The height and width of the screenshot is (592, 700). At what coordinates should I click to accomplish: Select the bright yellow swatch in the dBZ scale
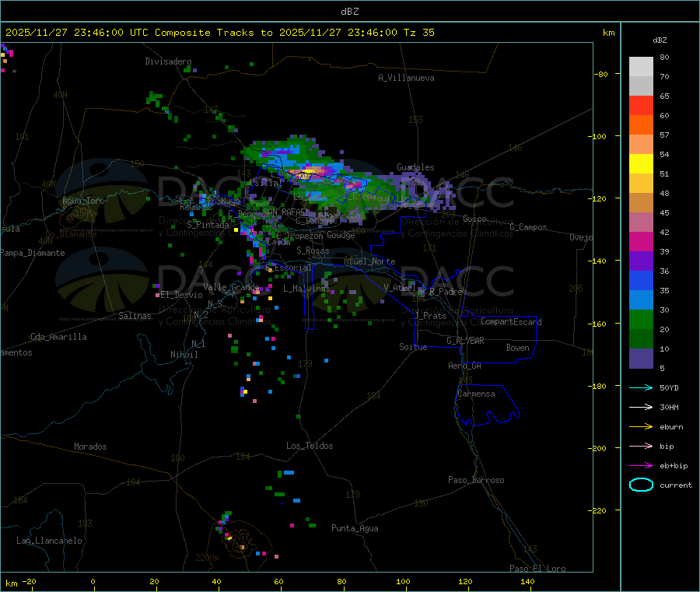641,164
